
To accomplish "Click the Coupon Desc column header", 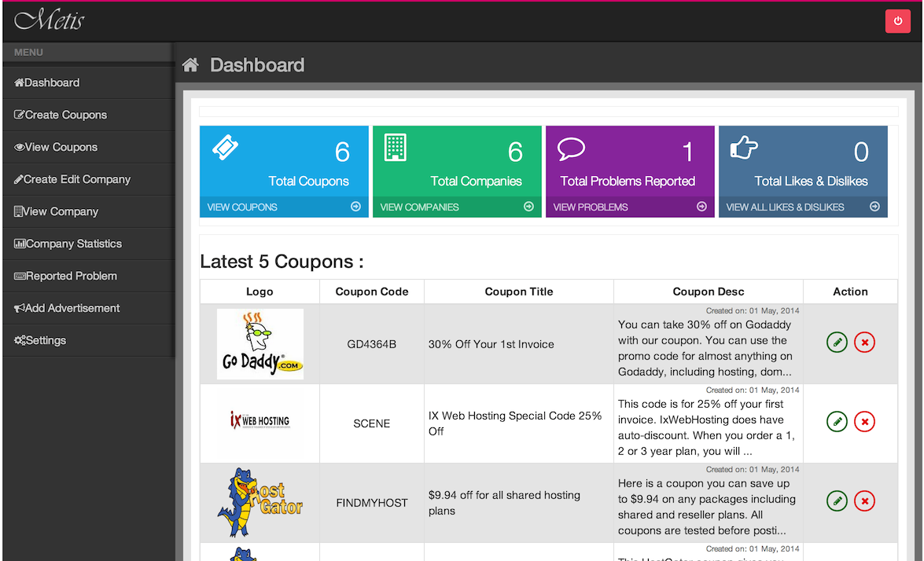I will (709, 291).
